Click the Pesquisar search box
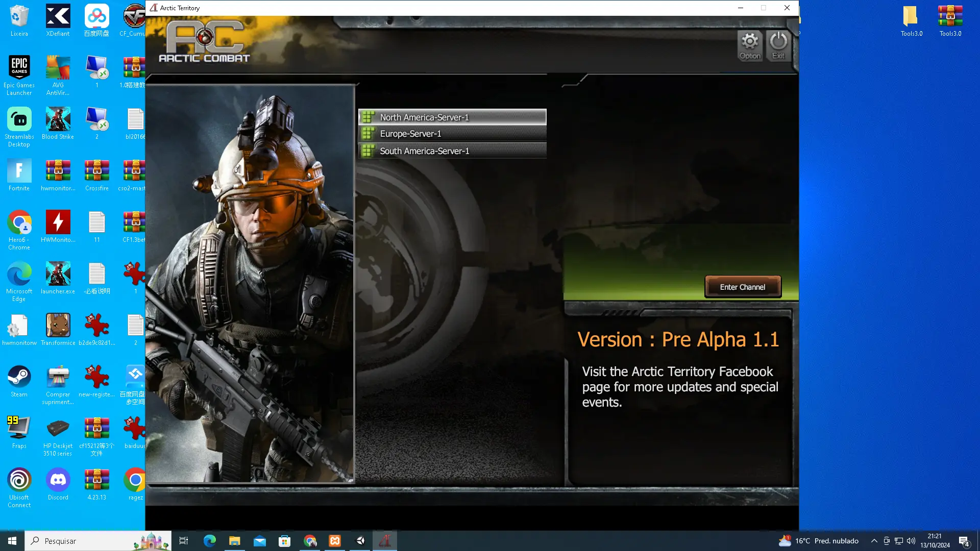Image resolution: width=980 pixels, height=551 pixels. [98, 541]
